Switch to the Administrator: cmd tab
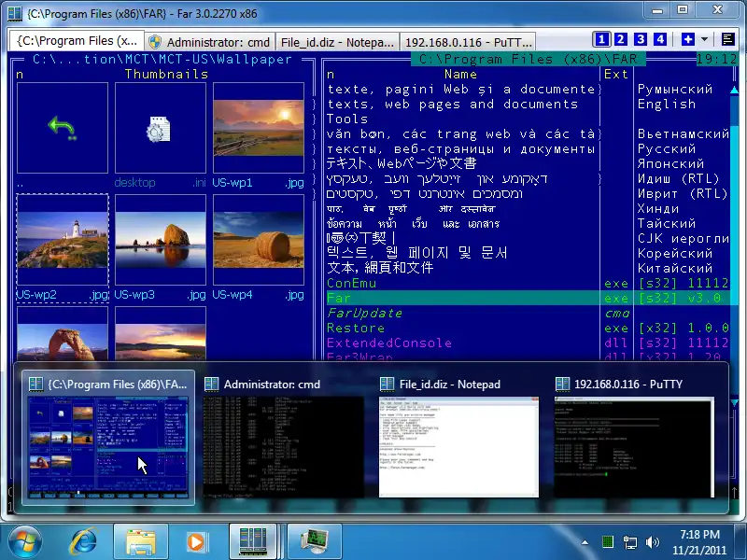Screen dimensions: 747x560 click(209, 42)
